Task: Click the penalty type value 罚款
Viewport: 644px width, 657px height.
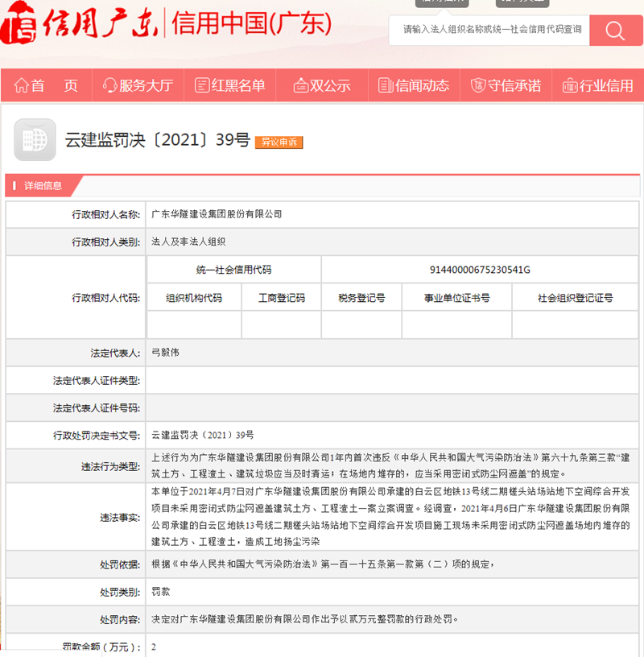Action: [x=161, y=592]
